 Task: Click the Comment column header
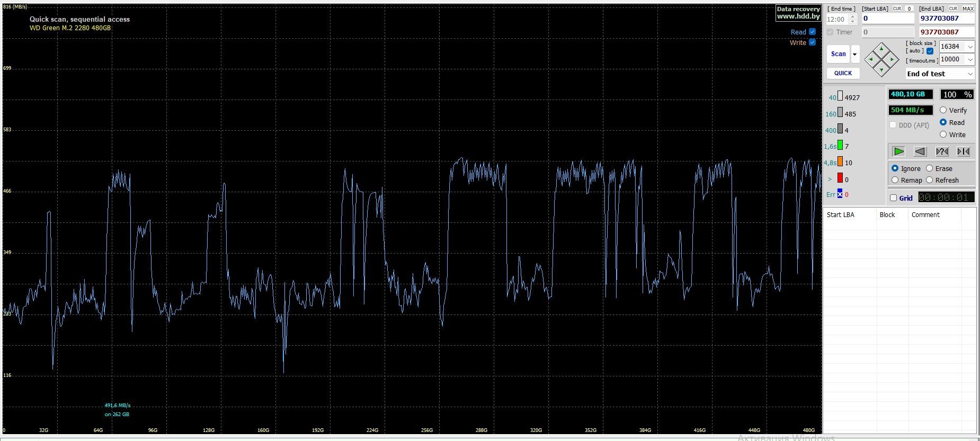click(x=925, y=215)
